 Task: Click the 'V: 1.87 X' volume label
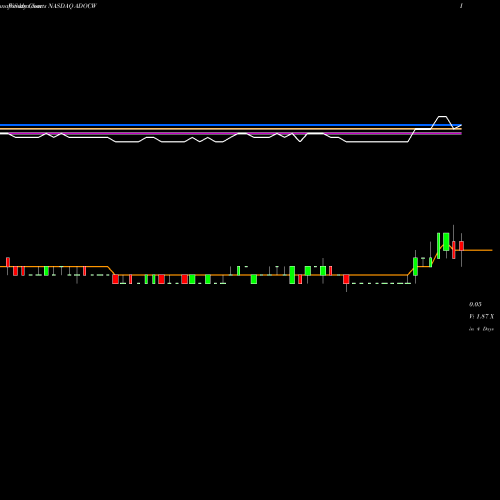click(x=482, y=316)
